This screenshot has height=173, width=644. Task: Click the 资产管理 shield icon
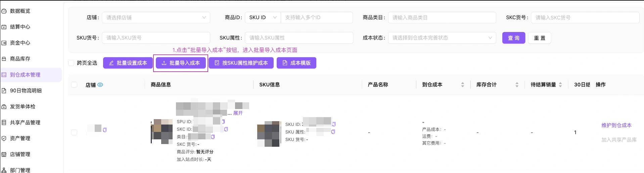coord(4,138)
